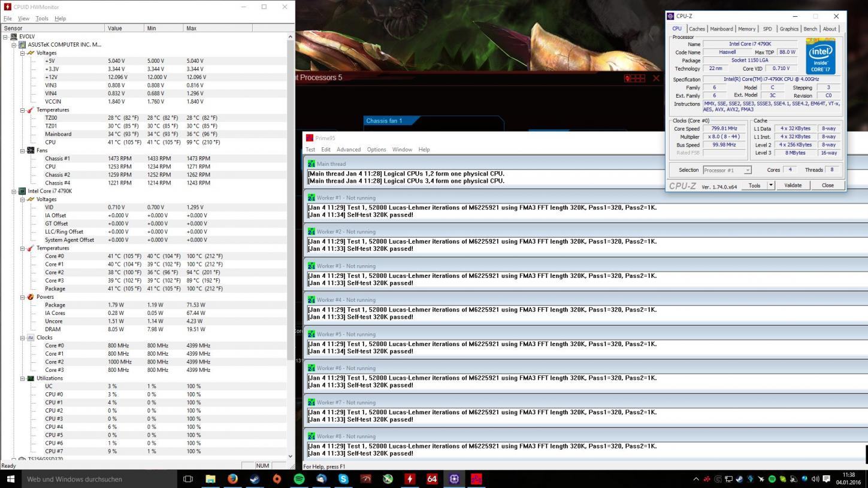Click the Worker #4 icon in Prime95

pos(311,300)
